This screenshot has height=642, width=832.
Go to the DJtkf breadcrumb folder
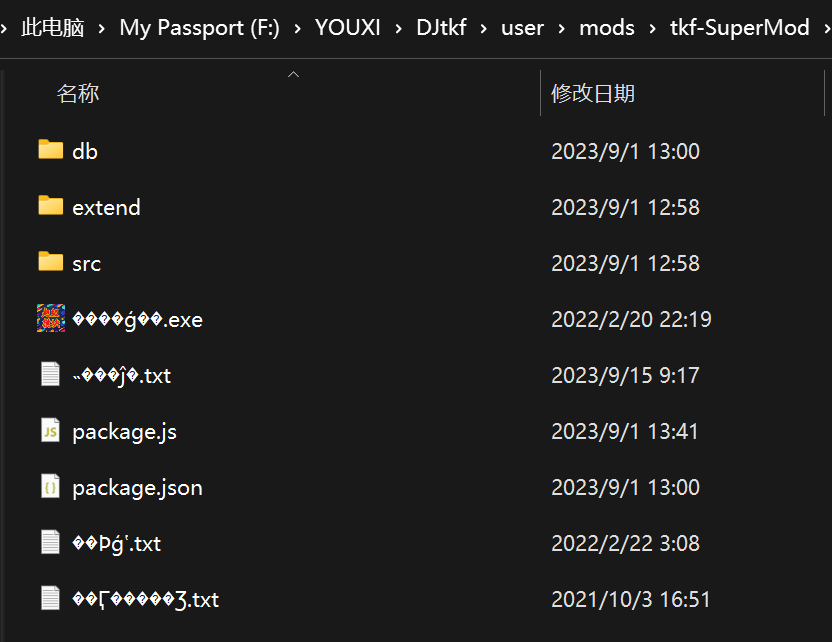coord(441,28)
